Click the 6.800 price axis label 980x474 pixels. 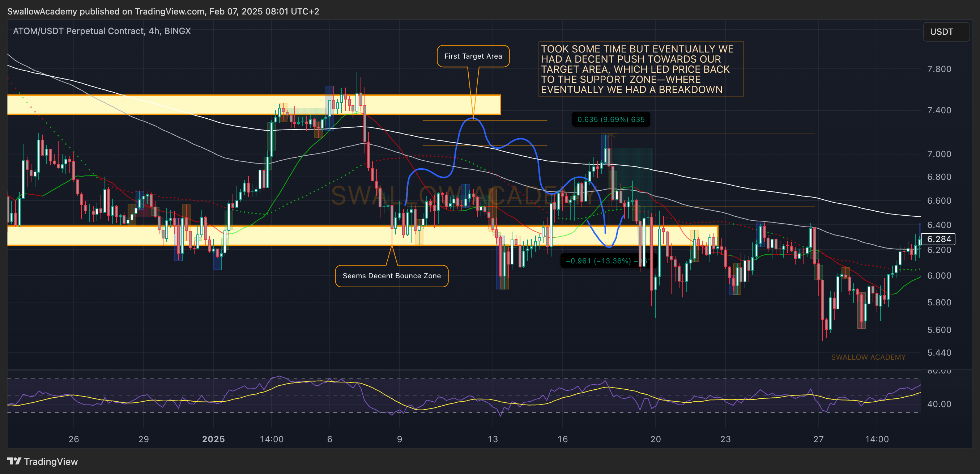tap(939, 177)
